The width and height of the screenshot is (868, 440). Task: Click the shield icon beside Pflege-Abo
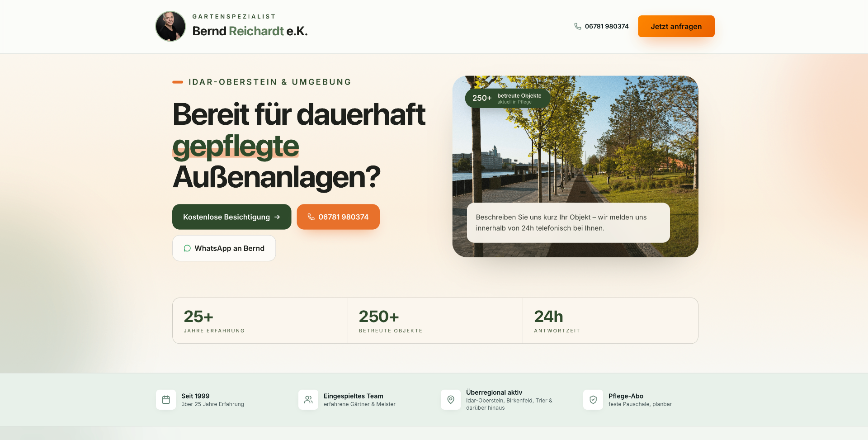(x=593, y=400)
